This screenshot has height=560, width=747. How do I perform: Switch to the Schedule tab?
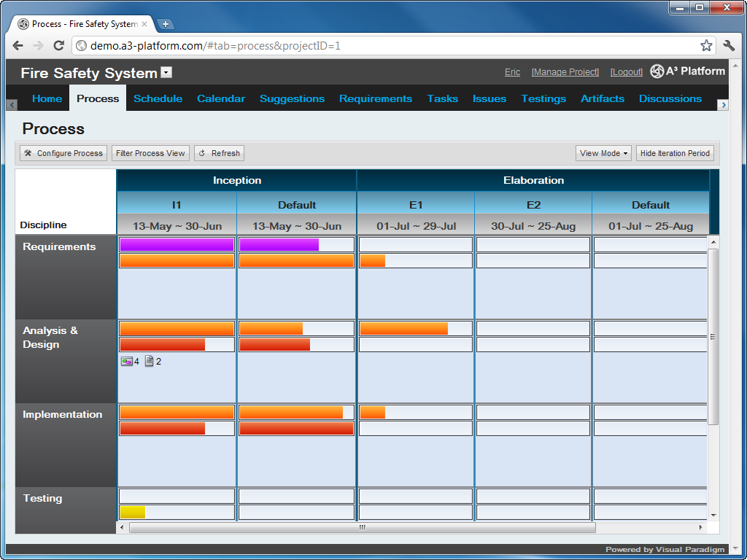pos(158,98)
